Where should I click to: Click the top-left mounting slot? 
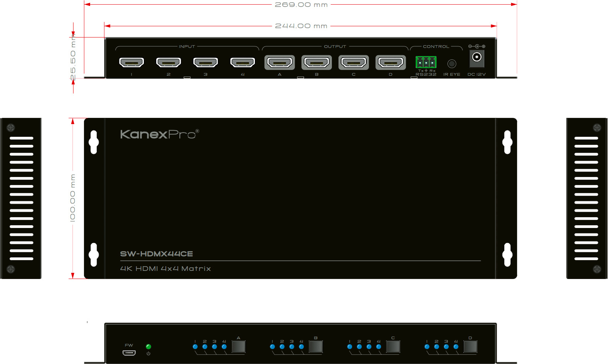pos(94,142)
